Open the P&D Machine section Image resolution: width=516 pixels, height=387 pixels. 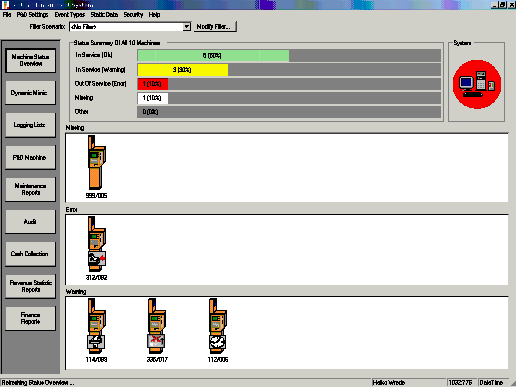pyautogui.click(x=30, y=157)
